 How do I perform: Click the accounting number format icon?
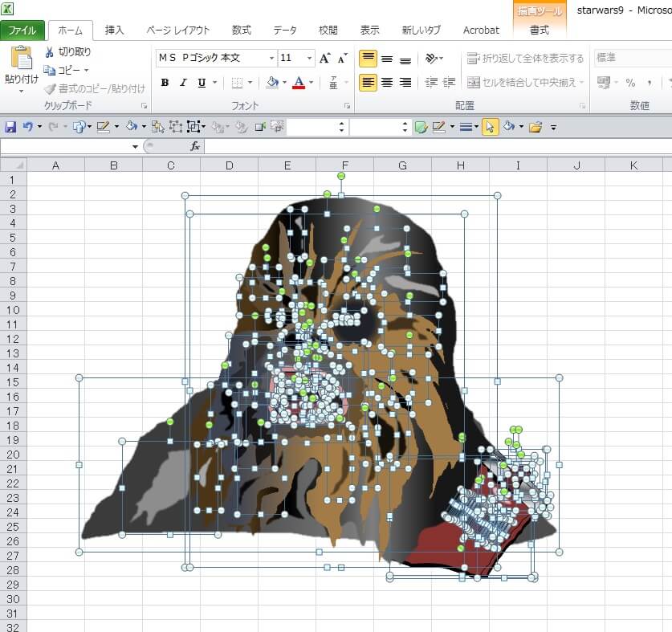click(604, 83)
